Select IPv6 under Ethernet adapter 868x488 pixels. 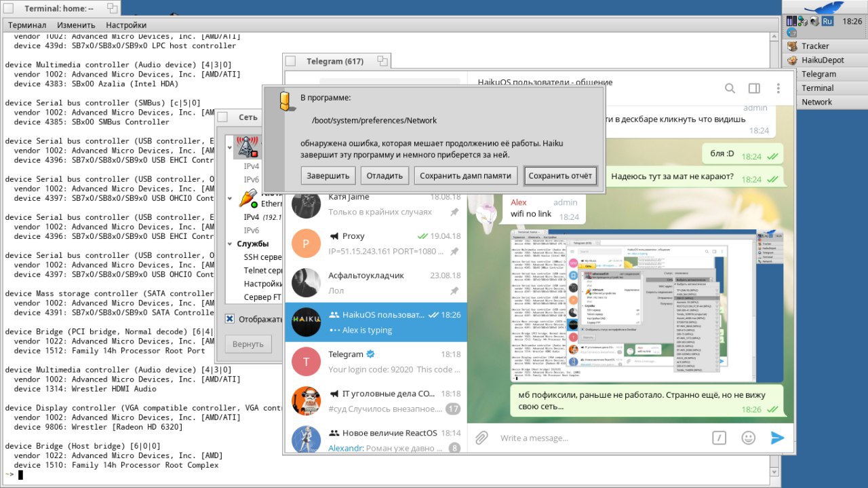(252, 231)
